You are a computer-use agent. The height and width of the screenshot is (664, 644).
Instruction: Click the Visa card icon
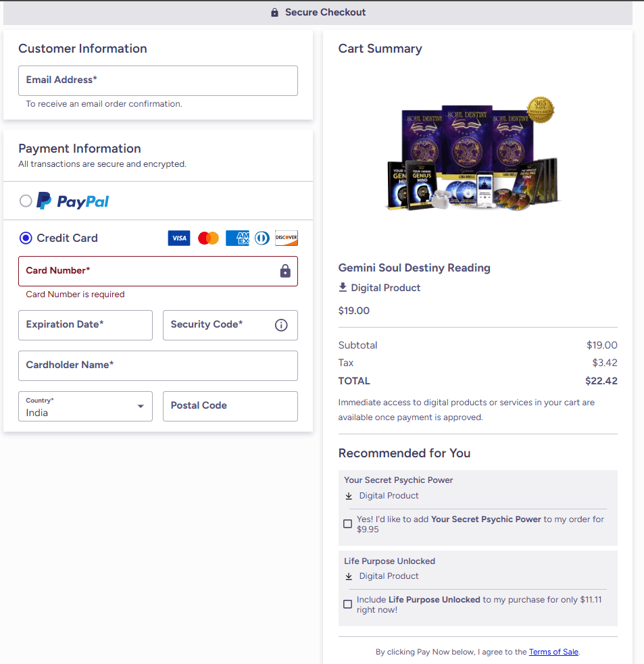(178, 238)
